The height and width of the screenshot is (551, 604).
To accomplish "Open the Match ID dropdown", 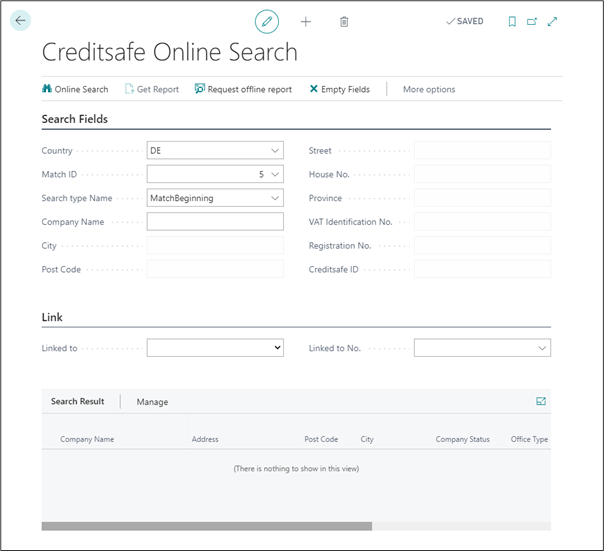I will click(x=275, y=174).
